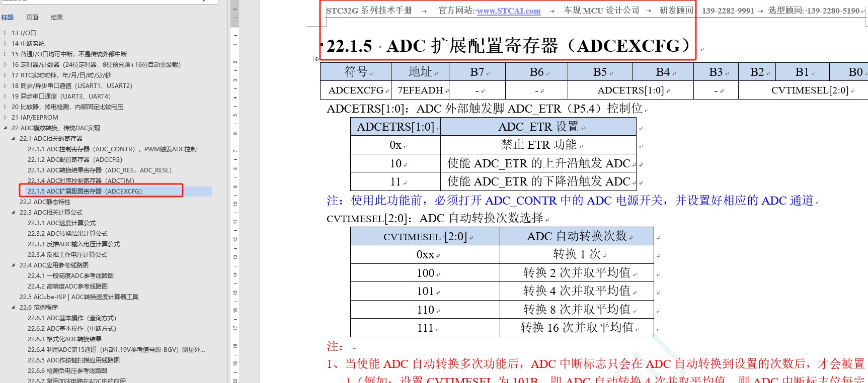
Task: Click the ADC 自动转换次数 header cell
Action: [x=577, y=236]
